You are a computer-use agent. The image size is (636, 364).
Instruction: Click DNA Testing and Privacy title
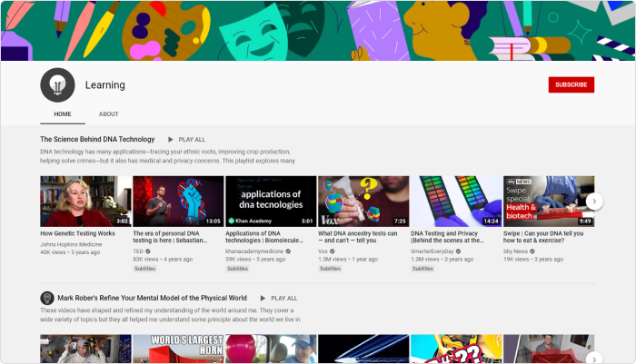(x=447, y=237)
